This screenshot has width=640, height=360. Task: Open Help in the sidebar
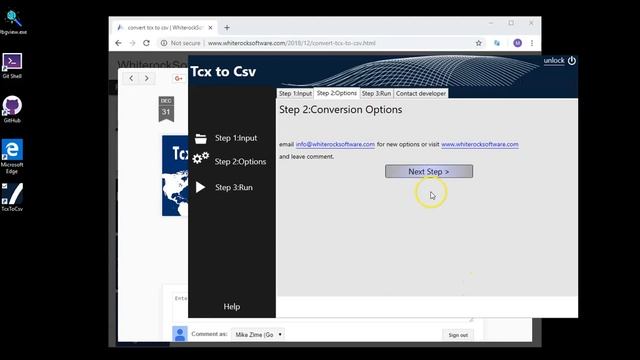[231, 307]
